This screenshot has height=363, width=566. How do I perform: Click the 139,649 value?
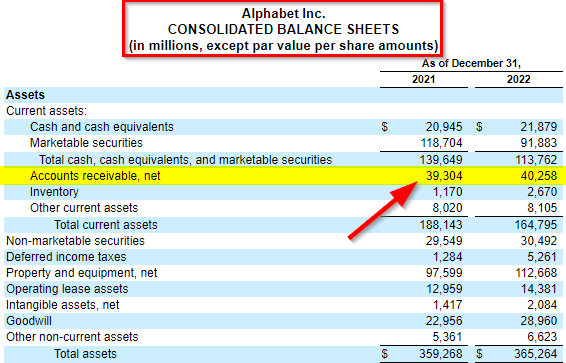[441, 159]
